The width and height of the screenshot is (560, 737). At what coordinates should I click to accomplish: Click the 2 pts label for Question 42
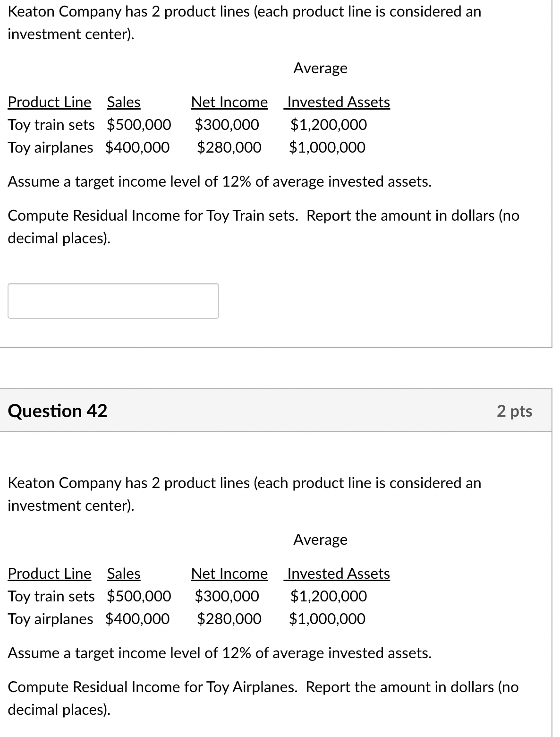pyautogui.click(x=515, y=411)
